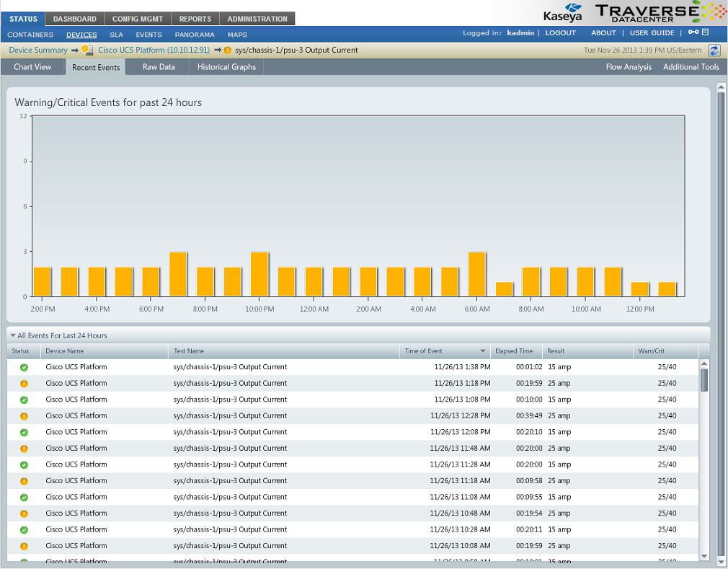Click the tallest bar at 10:00 PM
The height and width of the screenshot is (569, 728).
pos(259,274)
